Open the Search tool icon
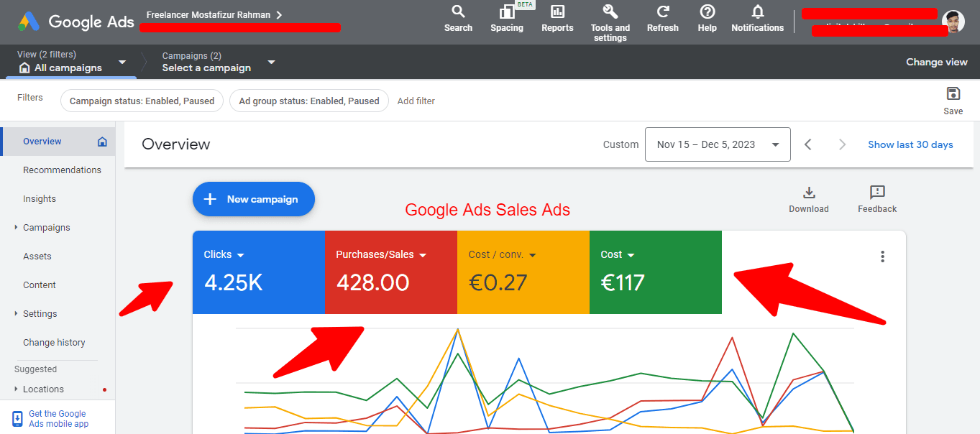 click(x=458, y=12)
